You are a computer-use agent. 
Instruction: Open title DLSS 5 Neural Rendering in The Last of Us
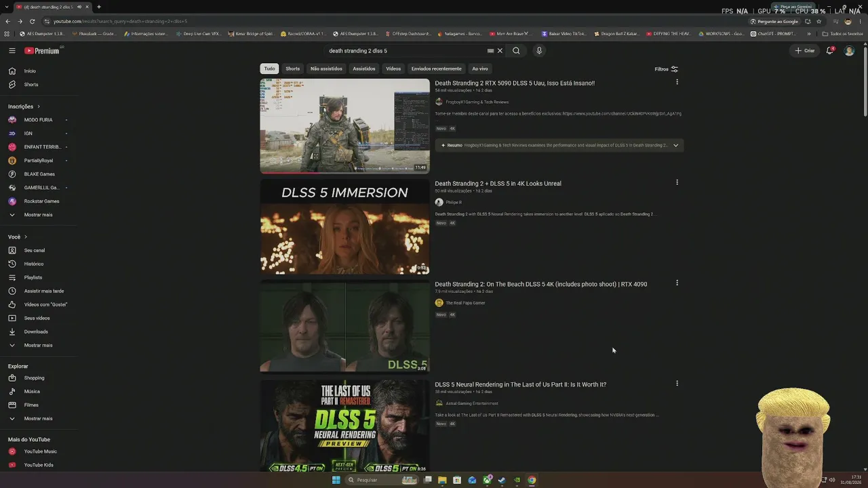520,384
